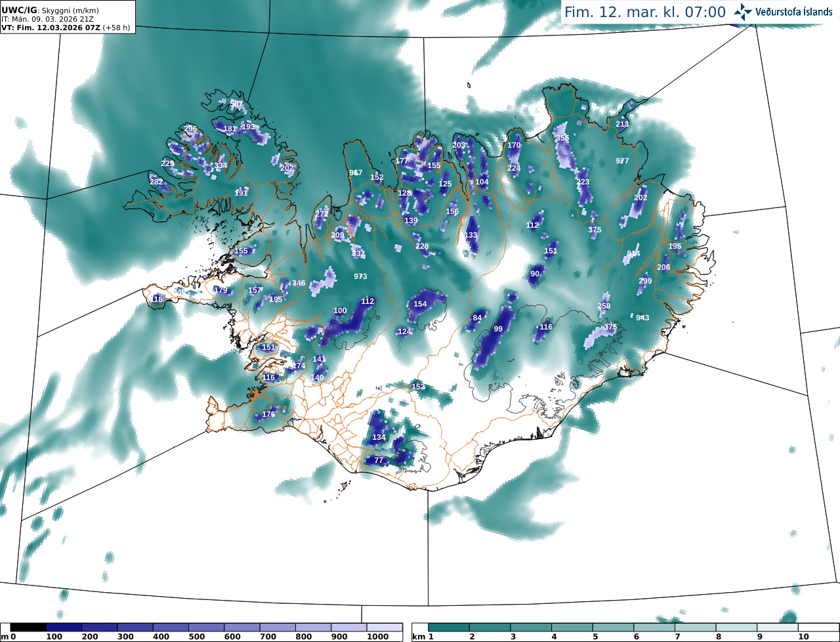Click the '10' label on the kilometre scale
The width and height of the screenshot is (840, 642).
coord(804,637)
